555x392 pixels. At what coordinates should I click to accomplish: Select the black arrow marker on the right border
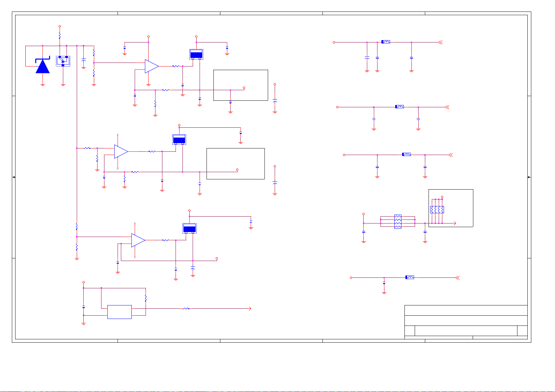[x=529, y=177]
